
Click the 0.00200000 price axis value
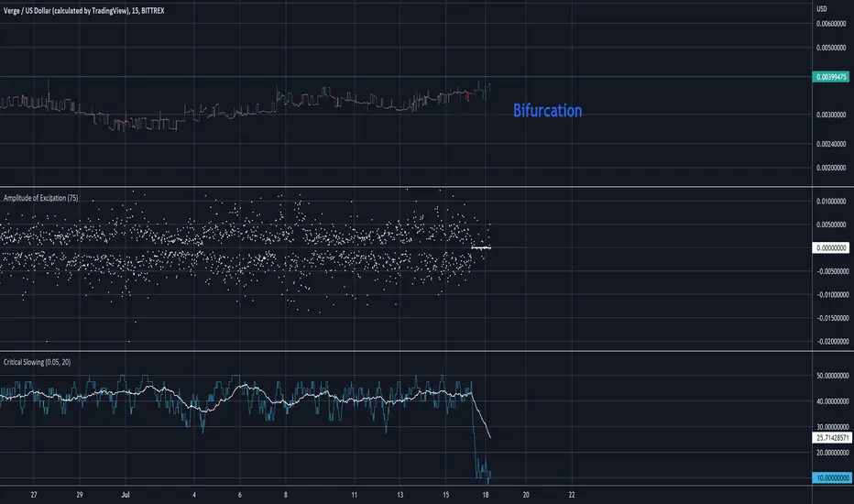[831, 168]
